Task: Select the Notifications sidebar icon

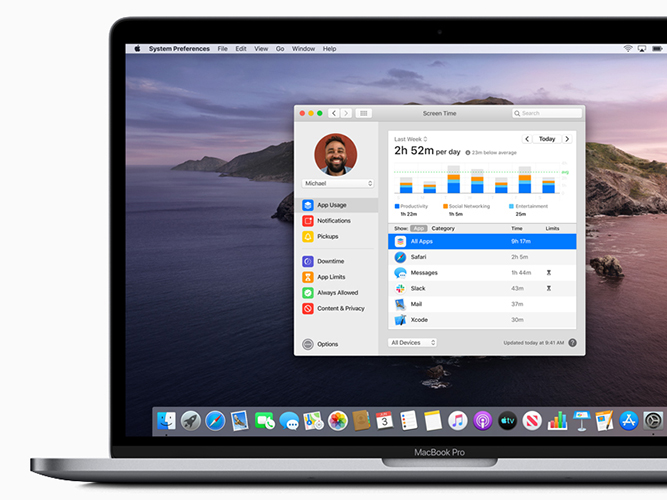Action: tap(308, 221)
